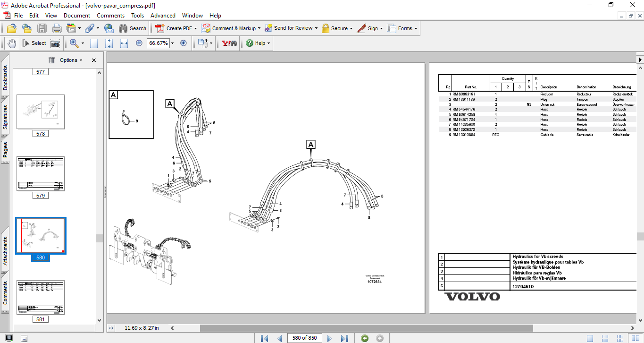Open the Options dropdown in Pages panel

[71, 60]
